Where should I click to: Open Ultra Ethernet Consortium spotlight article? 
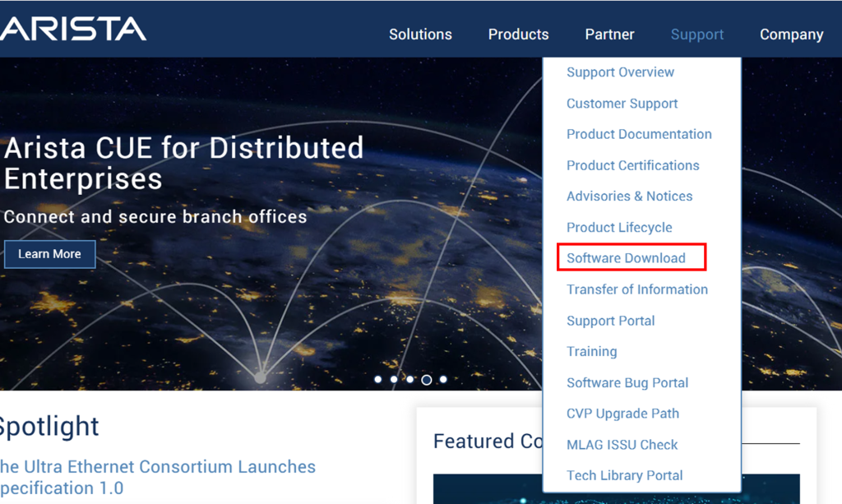[x=158, y=477]
